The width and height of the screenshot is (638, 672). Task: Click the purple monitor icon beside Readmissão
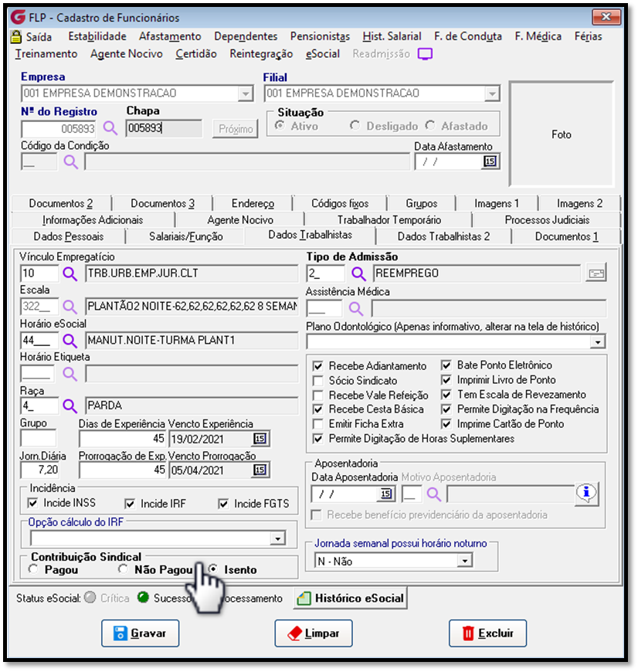[425, 54]
